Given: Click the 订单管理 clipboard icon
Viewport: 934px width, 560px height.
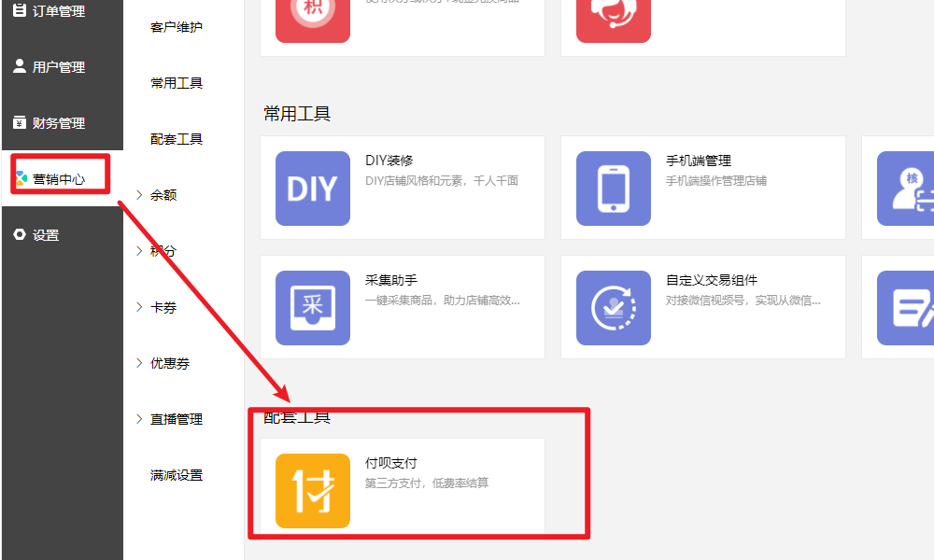Looking at the screenshot, I should [20, 10].
